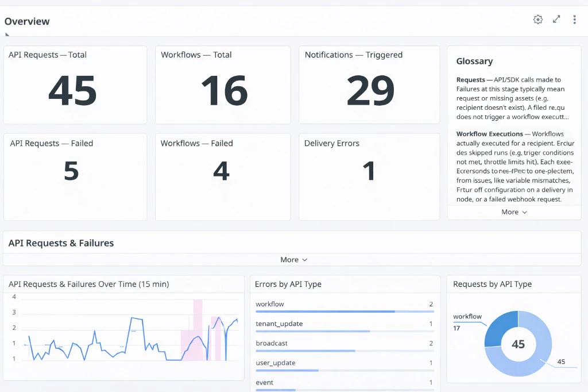Click the donut chart center total 45
The width and height of the screenshot is (588, 392).
[x=519, y=344]
